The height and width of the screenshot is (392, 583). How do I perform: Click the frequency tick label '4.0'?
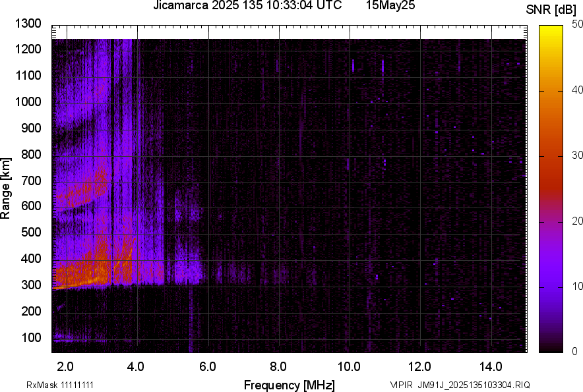(x=136, y=367)
